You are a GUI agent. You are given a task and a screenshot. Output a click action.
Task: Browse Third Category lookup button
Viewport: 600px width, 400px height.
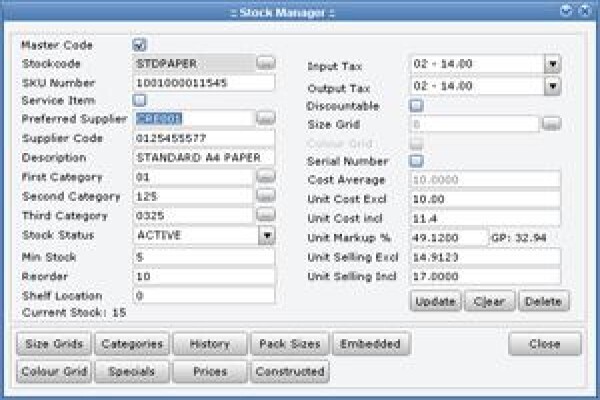click(x=266, y=215)
